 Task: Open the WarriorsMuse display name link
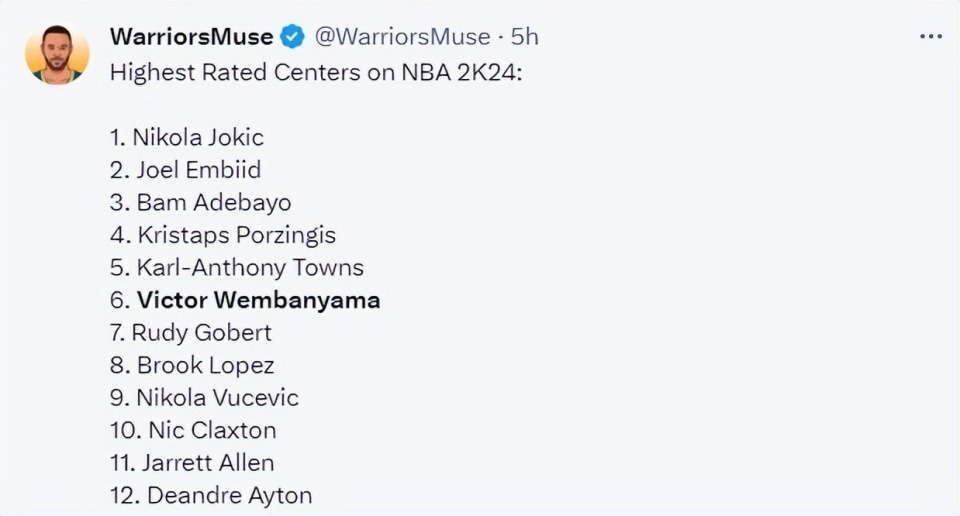[191, 37]
